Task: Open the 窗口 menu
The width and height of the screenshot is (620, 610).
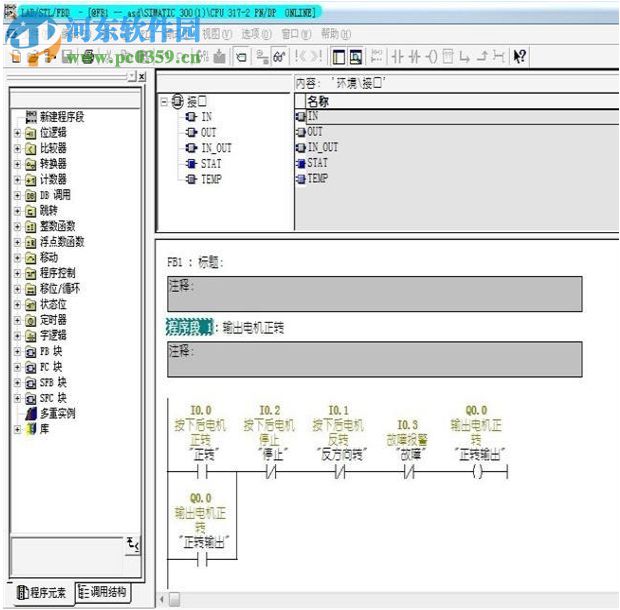Action: 296,34
